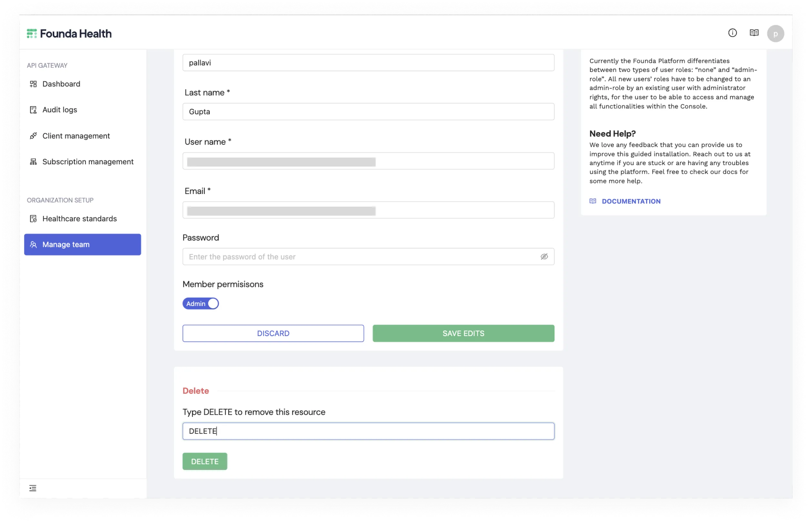Open the DOCUMENTATION link
The image size is (812, 523).
point(631,201)
